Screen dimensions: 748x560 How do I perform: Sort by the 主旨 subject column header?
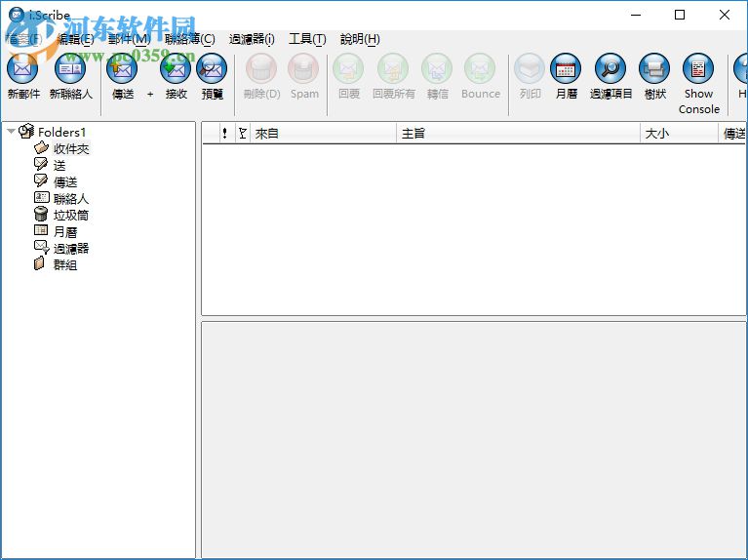pos(518,134)
